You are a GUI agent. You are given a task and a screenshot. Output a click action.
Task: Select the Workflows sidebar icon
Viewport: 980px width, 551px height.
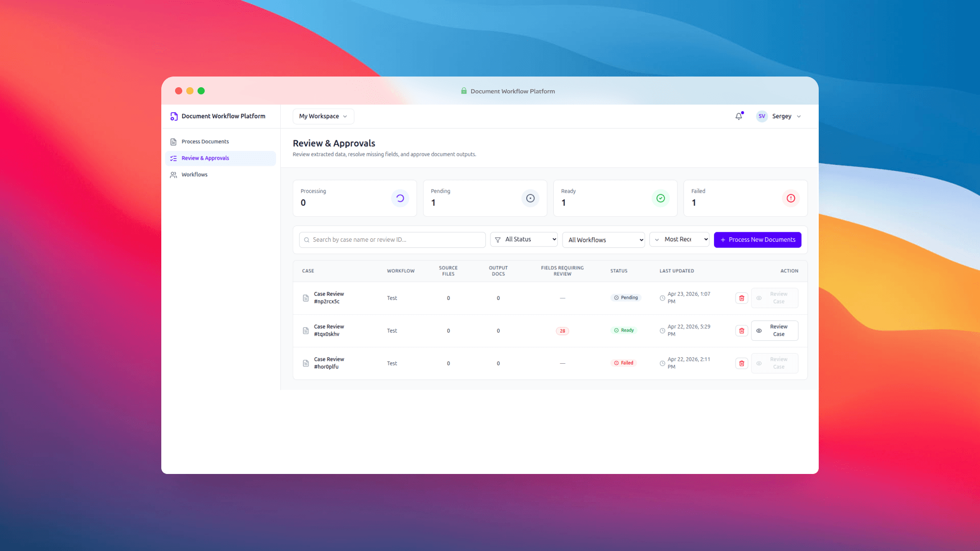click(174, 174)
